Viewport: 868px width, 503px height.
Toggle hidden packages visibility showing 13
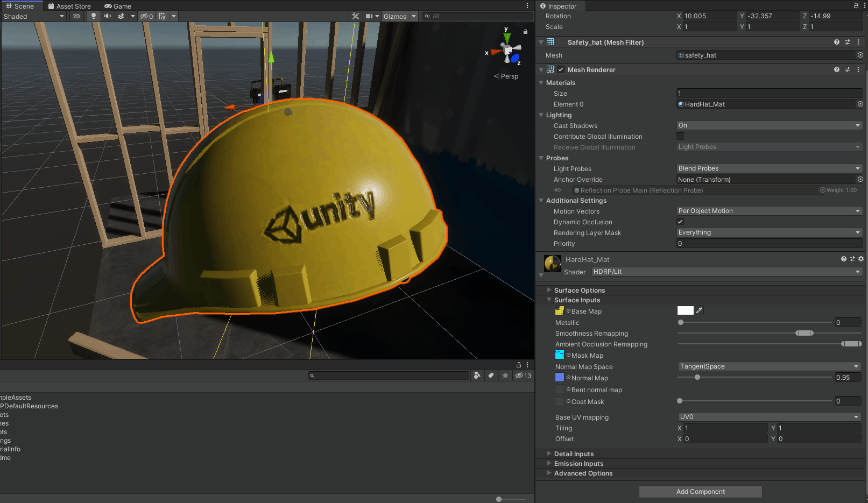pyautogui.click(x=523, y=376)
